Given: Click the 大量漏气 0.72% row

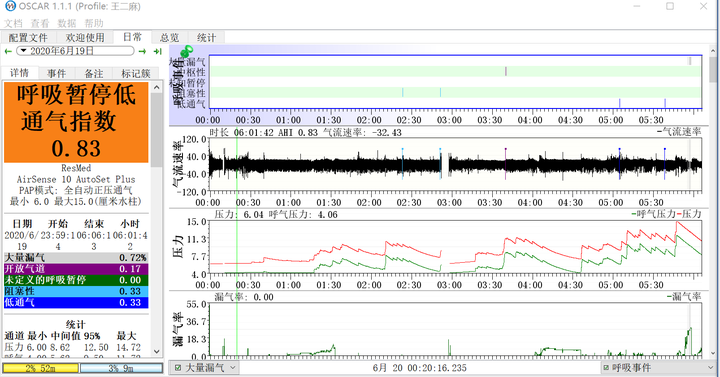Looking at the screenshot, I should [76, 258].
